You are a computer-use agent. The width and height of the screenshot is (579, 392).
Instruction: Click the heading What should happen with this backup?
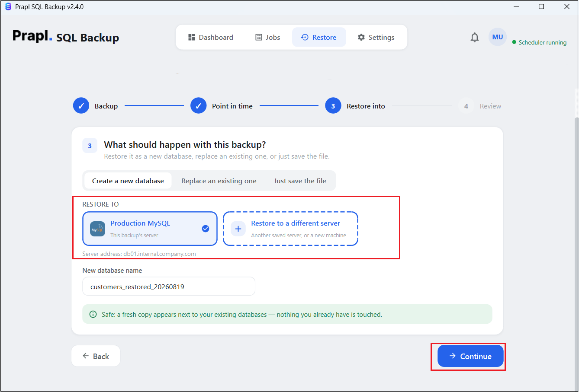pos(185,144)
